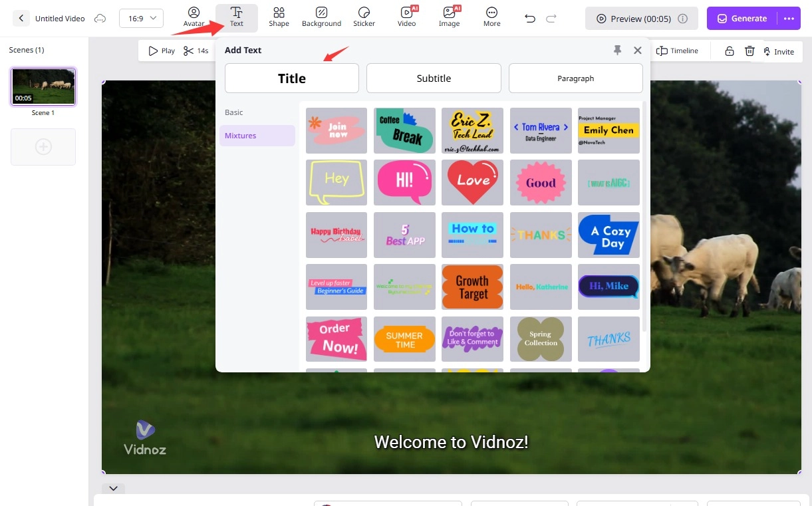Open the Sticker library
Screen dimensions: 812x506
[x=364, y=17]
